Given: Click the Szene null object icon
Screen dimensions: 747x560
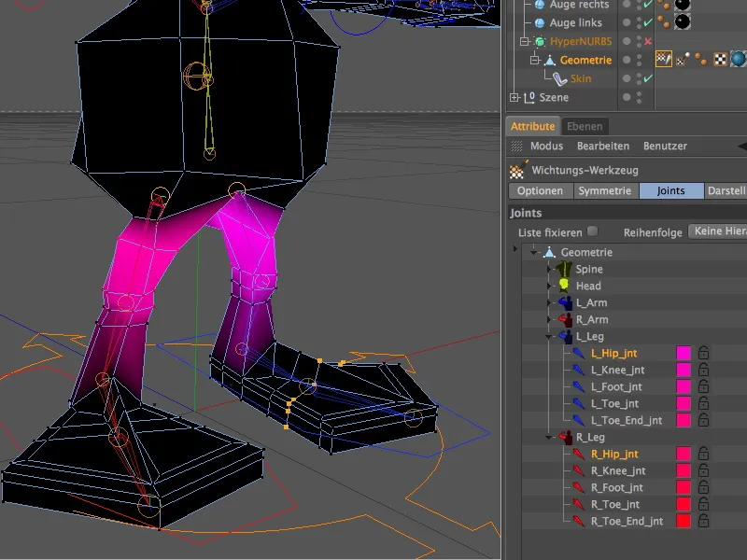Looking at the screenshot, I should tap(529, 98).
